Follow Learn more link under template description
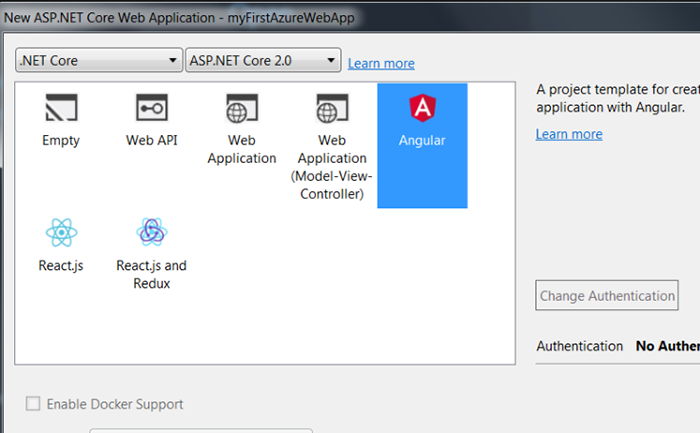Image resolution: width=700 pixels, height=433 pixels. pos(569,134)
